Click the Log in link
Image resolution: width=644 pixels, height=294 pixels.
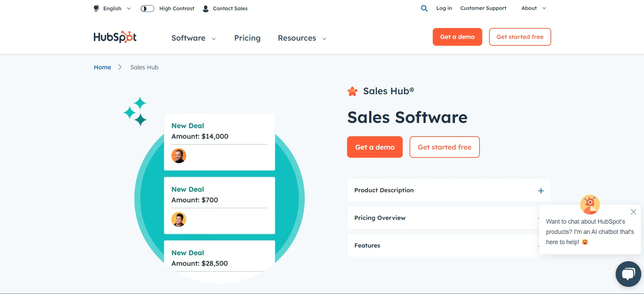tap(444, 8)
